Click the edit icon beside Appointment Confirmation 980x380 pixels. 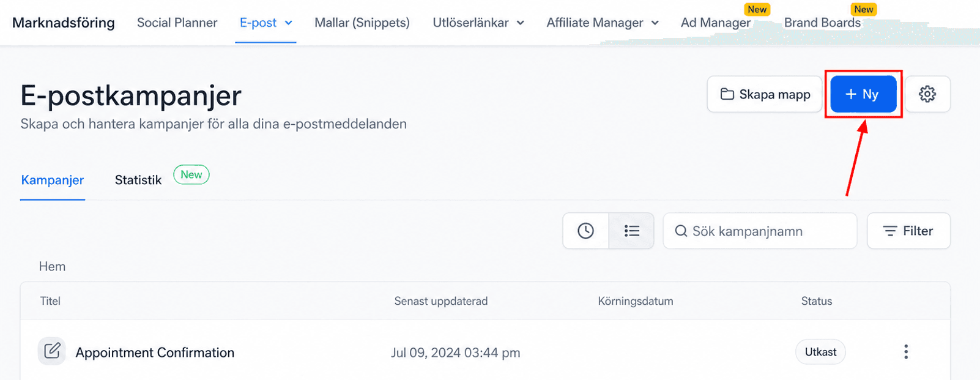click(x=52, y=351)
